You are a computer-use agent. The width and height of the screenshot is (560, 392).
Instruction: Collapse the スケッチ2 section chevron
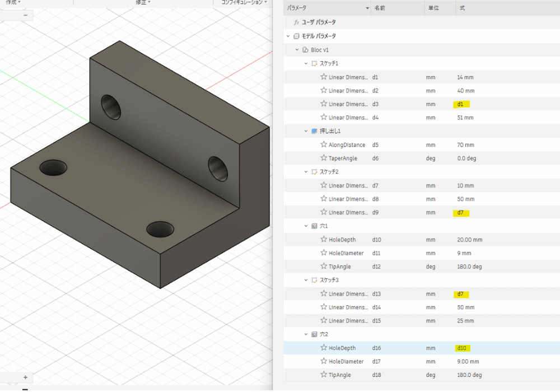pos(306,172)
